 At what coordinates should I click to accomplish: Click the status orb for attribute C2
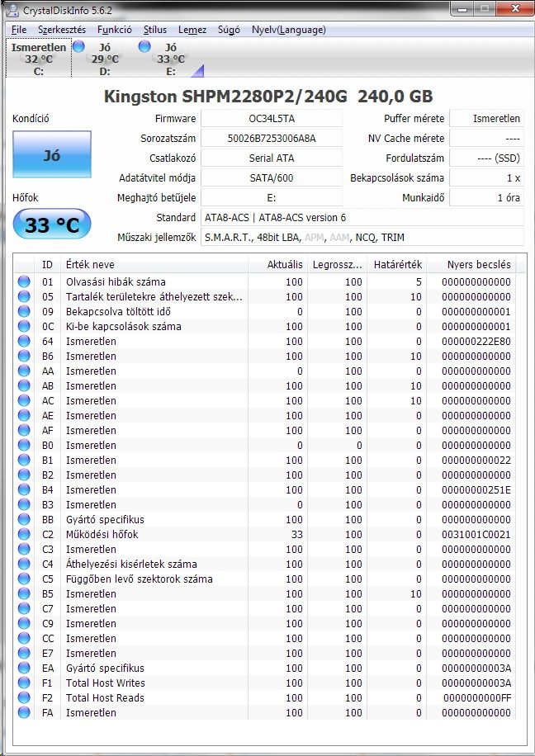(x=24, y=534)
